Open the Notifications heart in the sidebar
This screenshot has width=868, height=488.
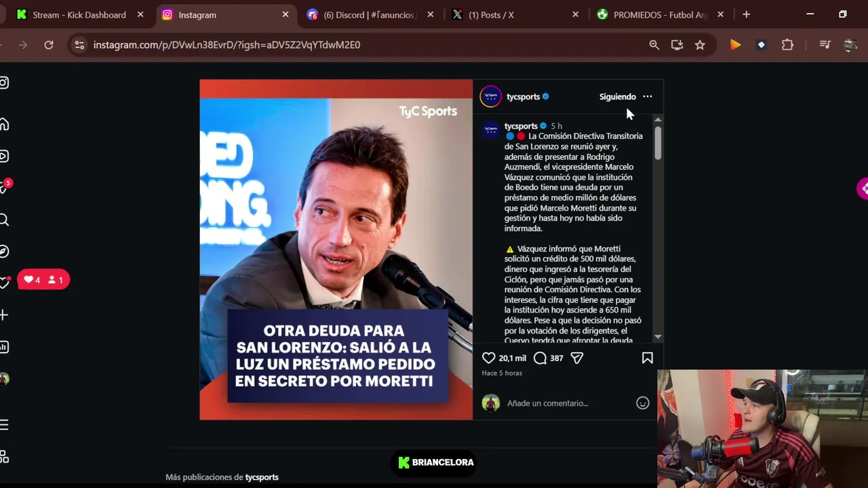click(4, 283)
